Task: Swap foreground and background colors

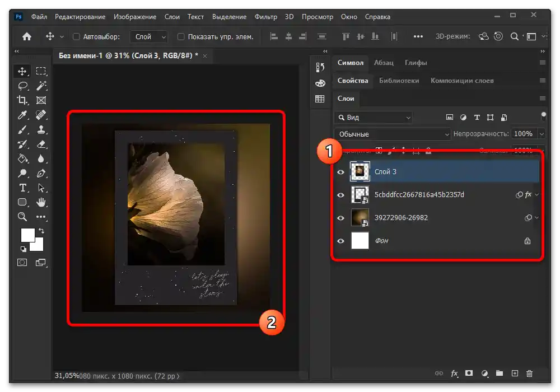Action: coord(41,231)
